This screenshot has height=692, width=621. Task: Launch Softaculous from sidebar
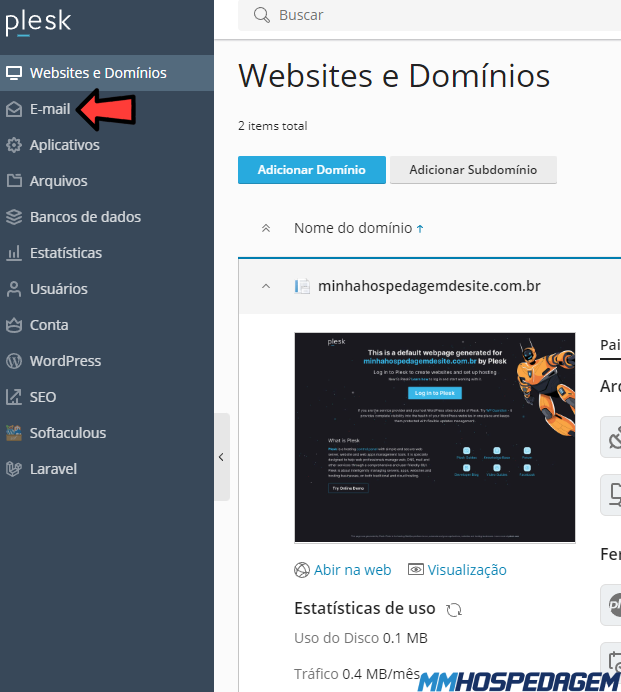coord(107,433)
